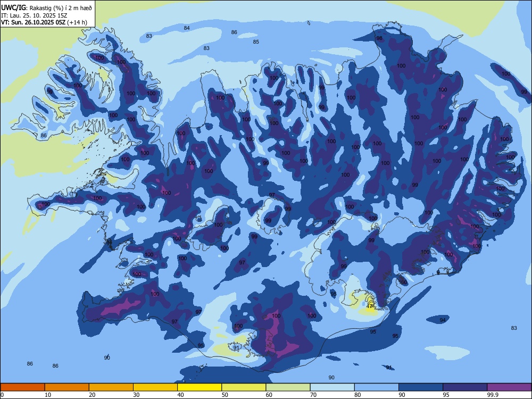Click the legend tick label "50"
532x399 pixels.
(x=225, y=395)
